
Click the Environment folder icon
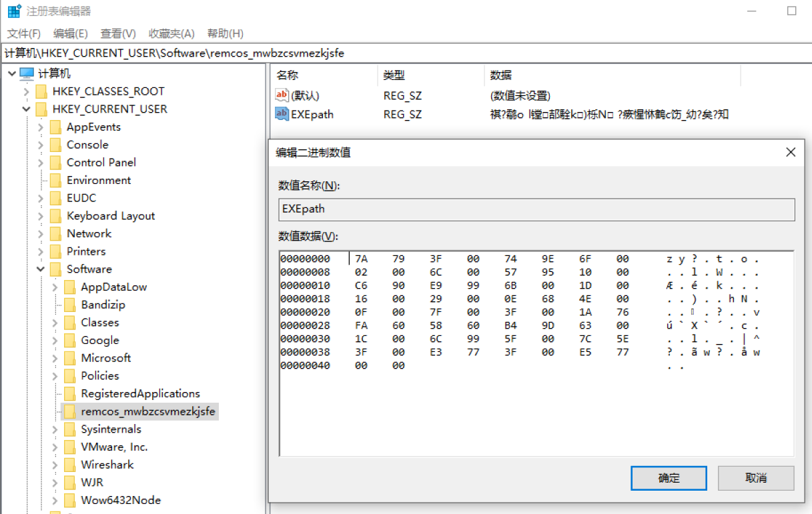pyautogui.click(x=56, y=181)
